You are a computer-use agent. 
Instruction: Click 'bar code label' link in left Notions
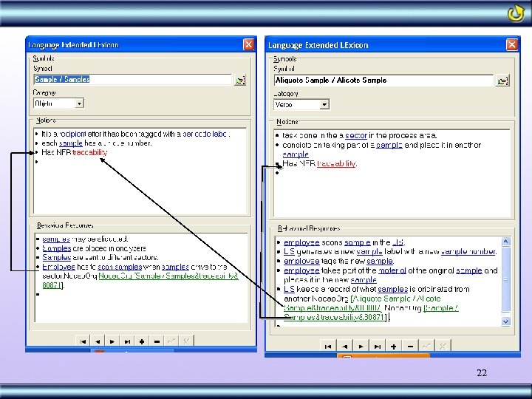coord(205,134)
